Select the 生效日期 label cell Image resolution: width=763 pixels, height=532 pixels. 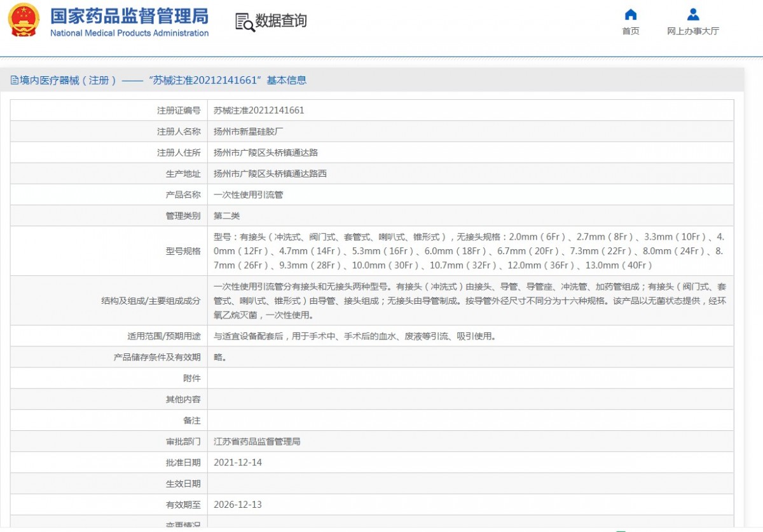click(108, 484)
